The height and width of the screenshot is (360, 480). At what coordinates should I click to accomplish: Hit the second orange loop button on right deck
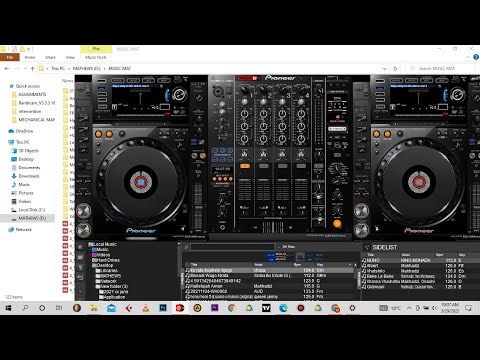tap(387, 134)
